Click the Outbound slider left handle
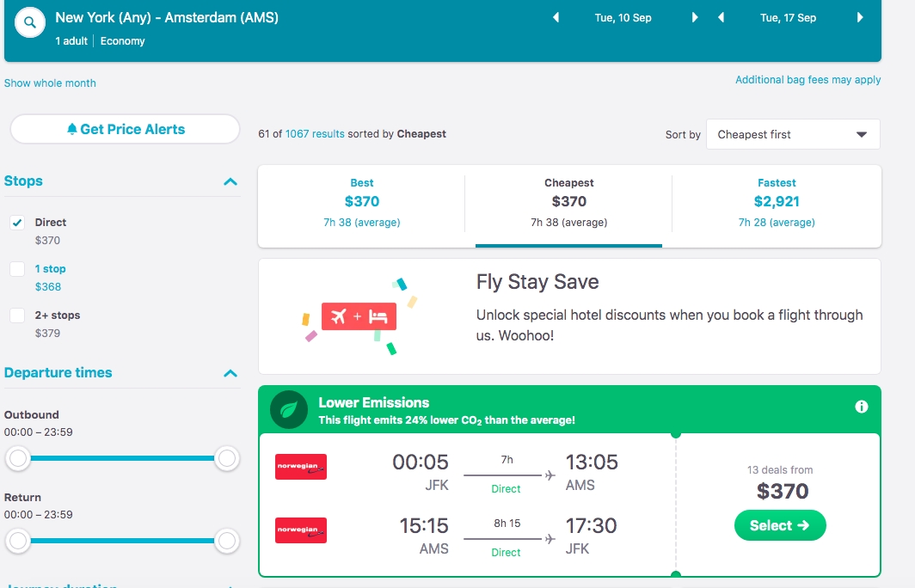915x588 pixels. 18,458
